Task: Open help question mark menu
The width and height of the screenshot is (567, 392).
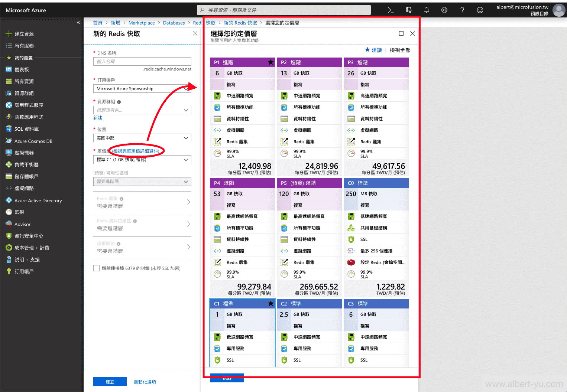Action: [462, 10]
